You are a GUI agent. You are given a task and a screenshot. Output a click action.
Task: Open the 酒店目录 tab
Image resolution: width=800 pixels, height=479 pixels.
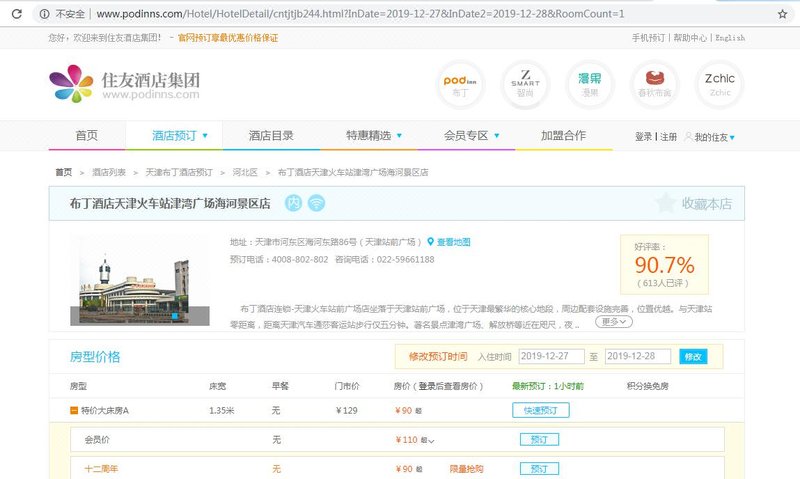tap(271, 136)
